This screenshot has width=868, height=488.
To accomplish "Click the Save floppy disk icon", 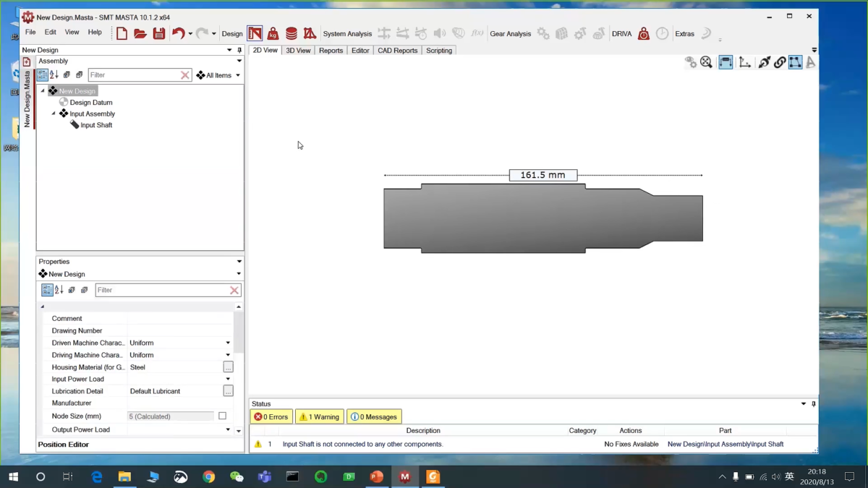I will [x=159, y=33].
